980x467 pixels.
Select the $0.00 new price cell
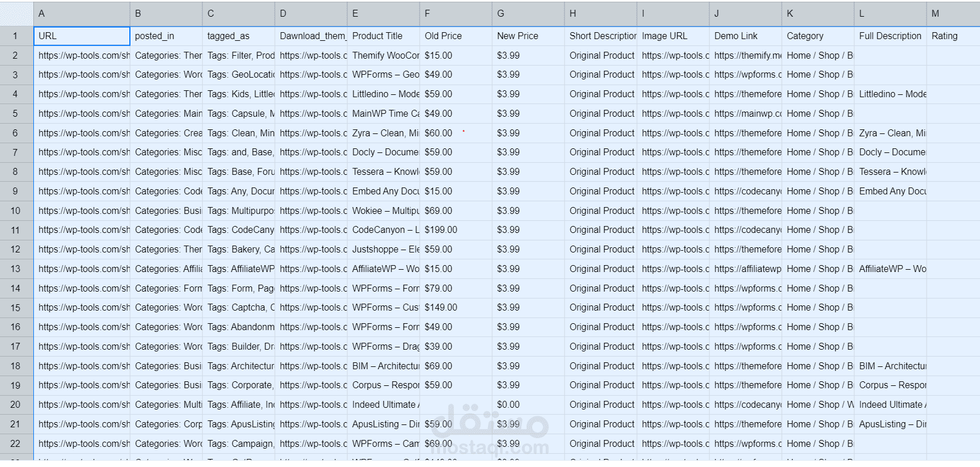[x=528, y=405]
